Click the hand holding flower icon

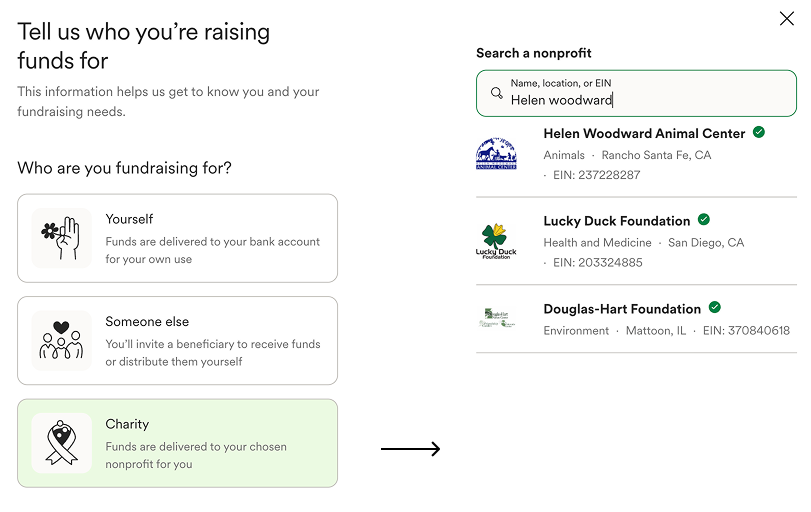61,238
